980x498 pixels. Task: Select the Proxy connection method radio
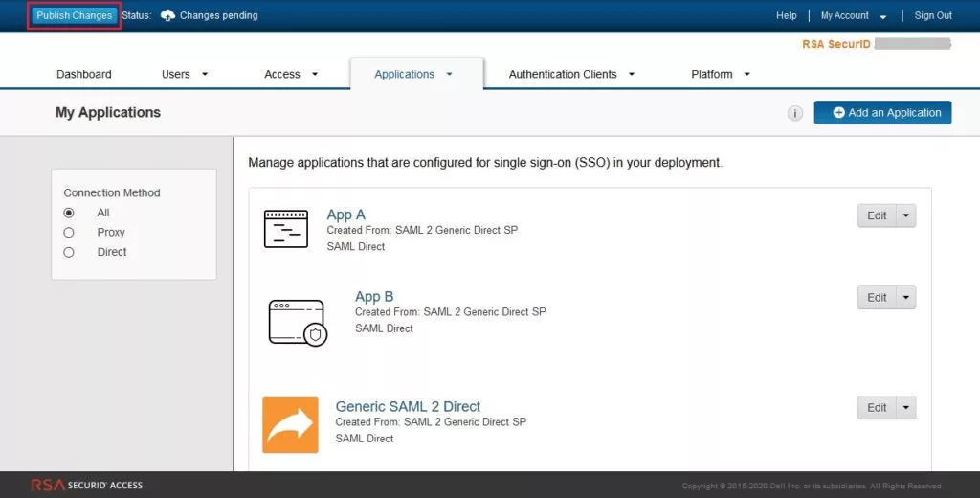69,232
